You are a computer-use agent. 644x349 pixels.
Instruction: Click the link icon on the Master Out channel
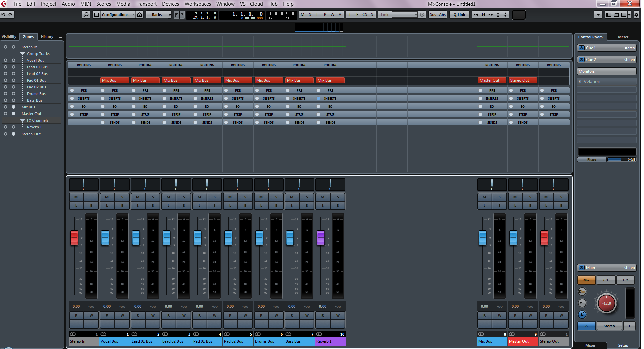[x=512, y=334]
